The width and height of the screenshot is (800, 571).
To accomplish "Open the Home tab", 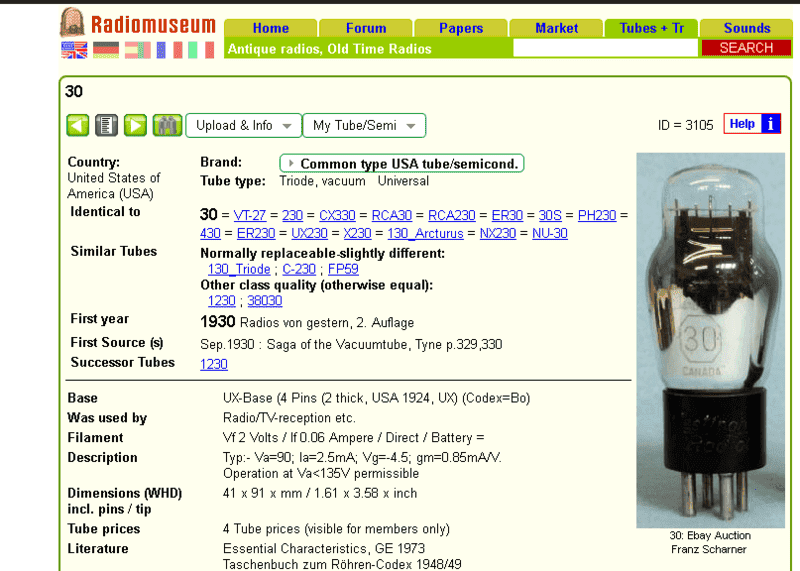I will (x=270, y=28).
